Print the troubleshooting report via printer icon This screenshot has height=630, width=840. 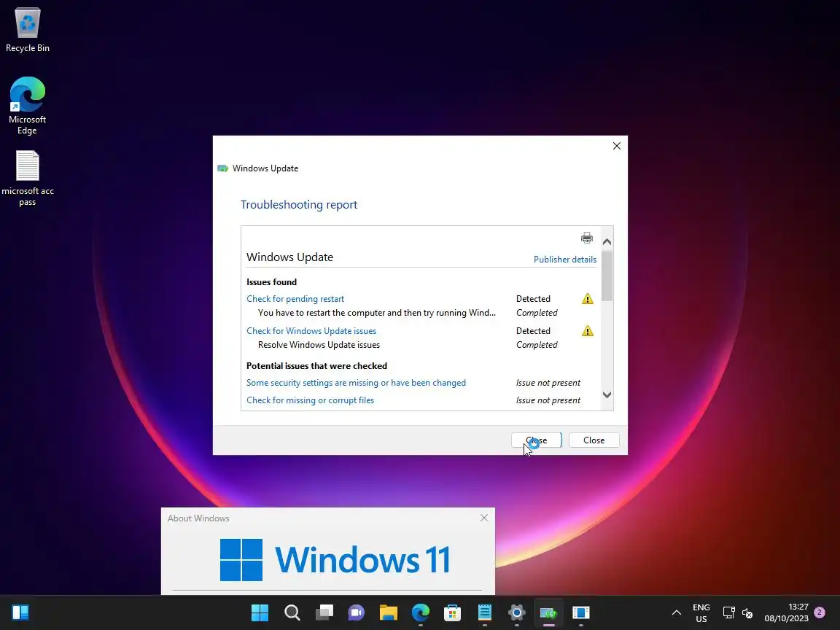[x=586, y=238]
